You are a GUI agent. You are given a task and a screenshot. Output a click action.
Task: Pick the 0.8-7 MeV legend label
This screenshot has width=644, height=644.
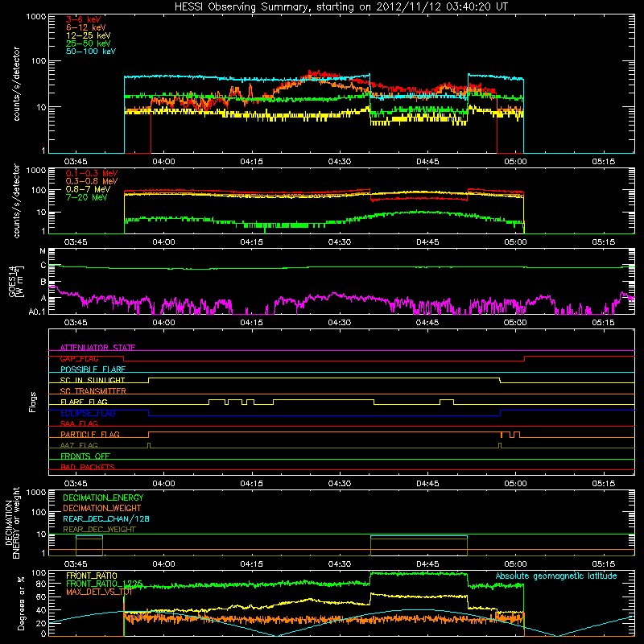[x=88, y=189]
